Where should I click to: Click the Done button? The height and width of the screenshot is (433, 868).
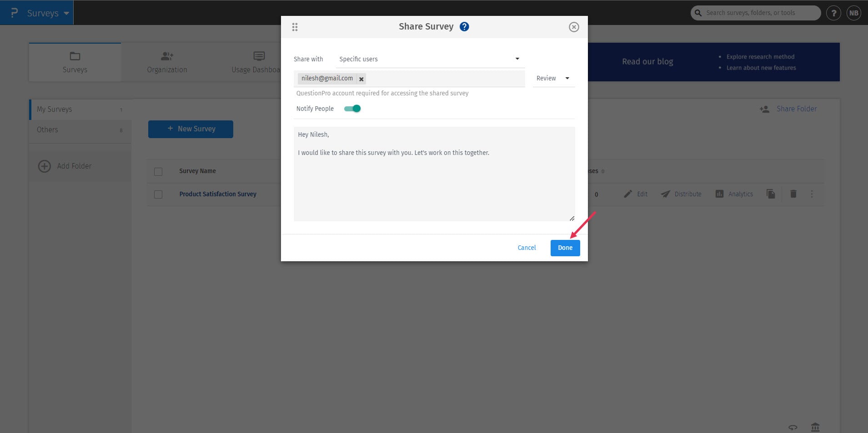565,248
